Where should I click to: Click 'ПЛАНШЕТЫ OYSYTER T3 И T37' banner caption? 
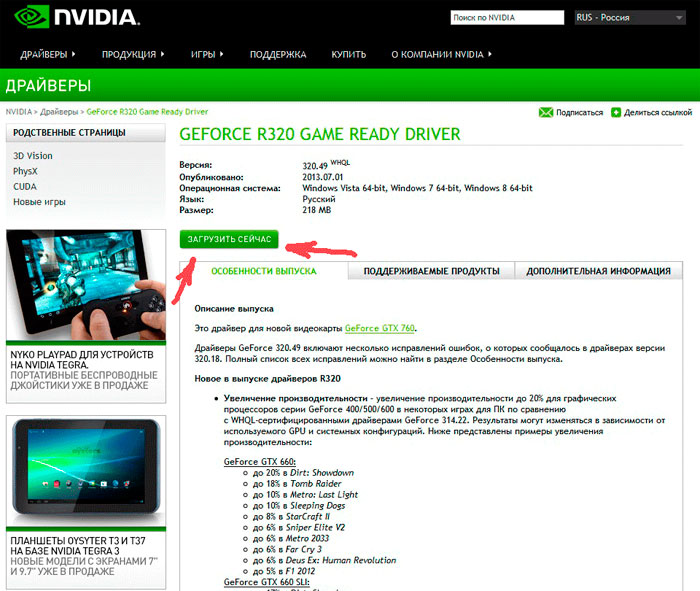click(78, 545)
